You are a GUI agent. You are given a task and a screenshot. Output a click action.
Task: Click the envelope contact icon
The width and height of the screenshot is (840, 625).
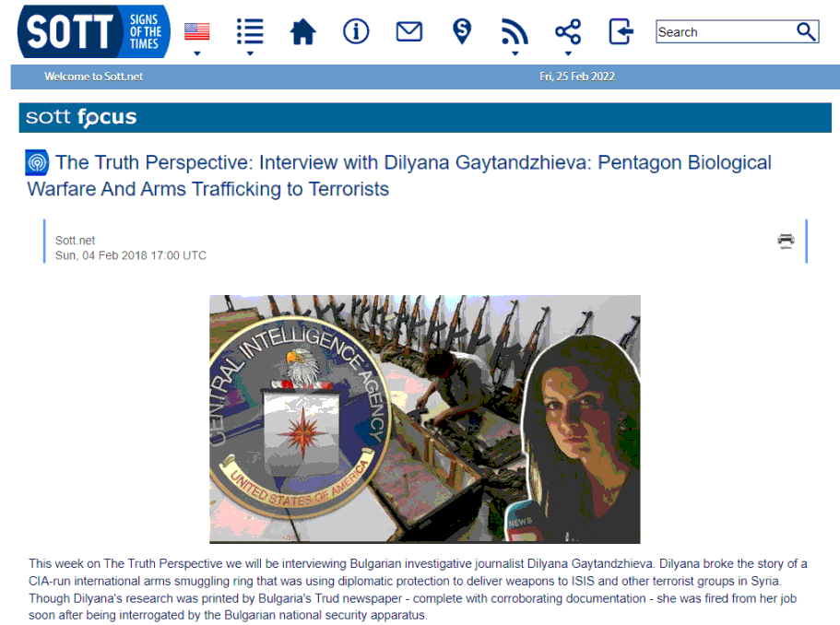408,31
